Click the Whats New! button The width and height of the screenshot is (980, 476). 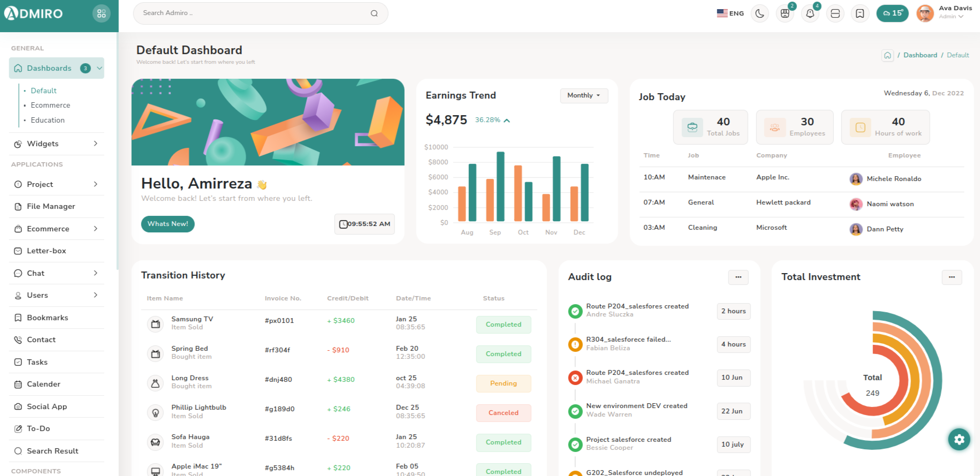click(168, 224)
